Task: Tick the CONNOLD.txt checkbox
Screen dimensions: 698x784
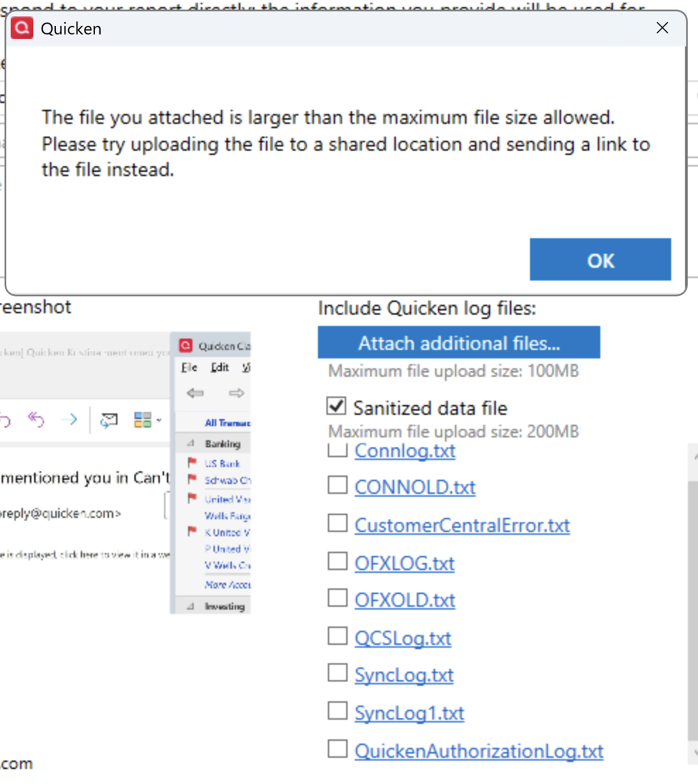Action: 338,485
